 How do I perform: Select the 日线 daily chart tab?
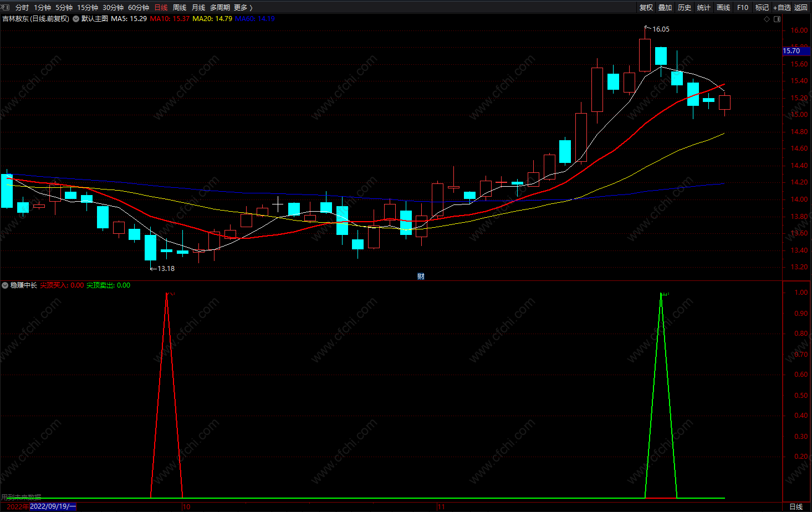click(161, 7)
